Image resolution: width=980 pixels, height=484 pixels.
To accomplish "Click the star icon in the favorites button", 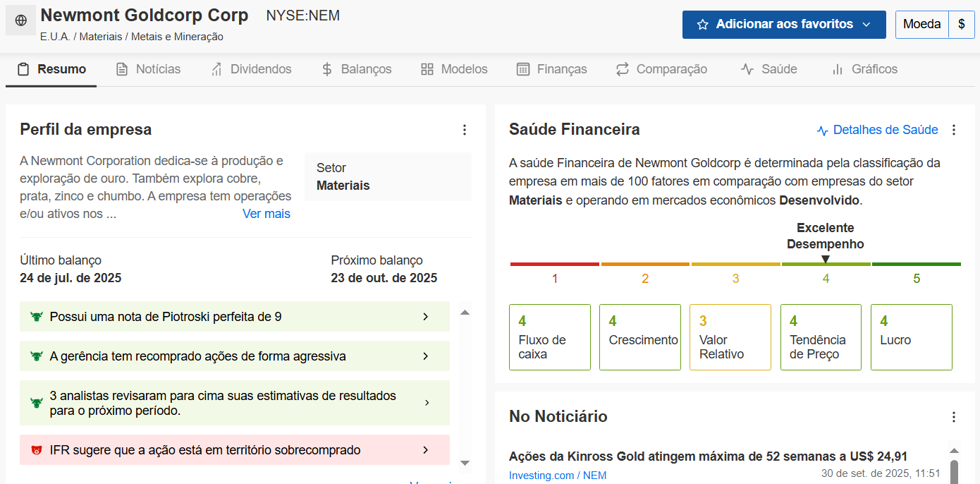I will point(702,25).
